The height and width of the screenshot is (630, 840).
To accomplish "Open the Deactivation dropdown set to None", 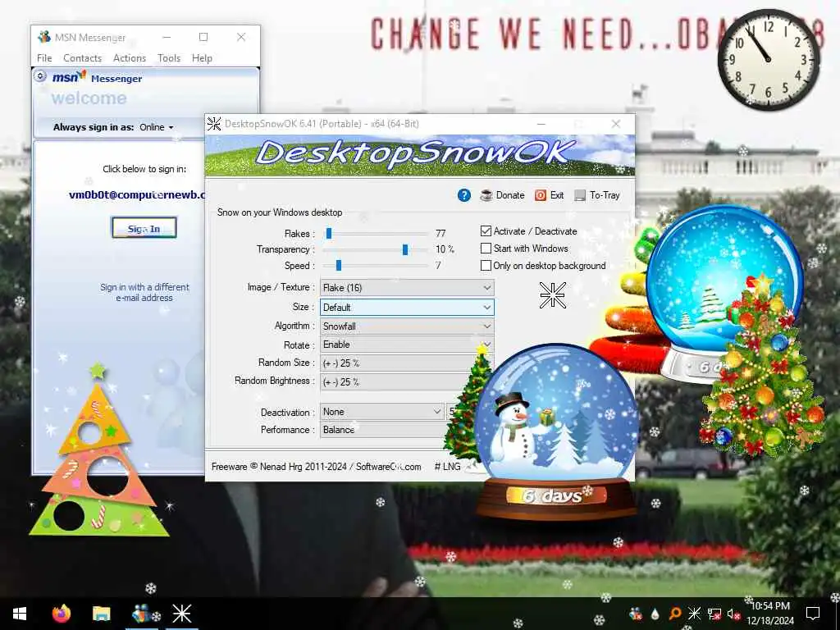I will (x=382, y=412).
